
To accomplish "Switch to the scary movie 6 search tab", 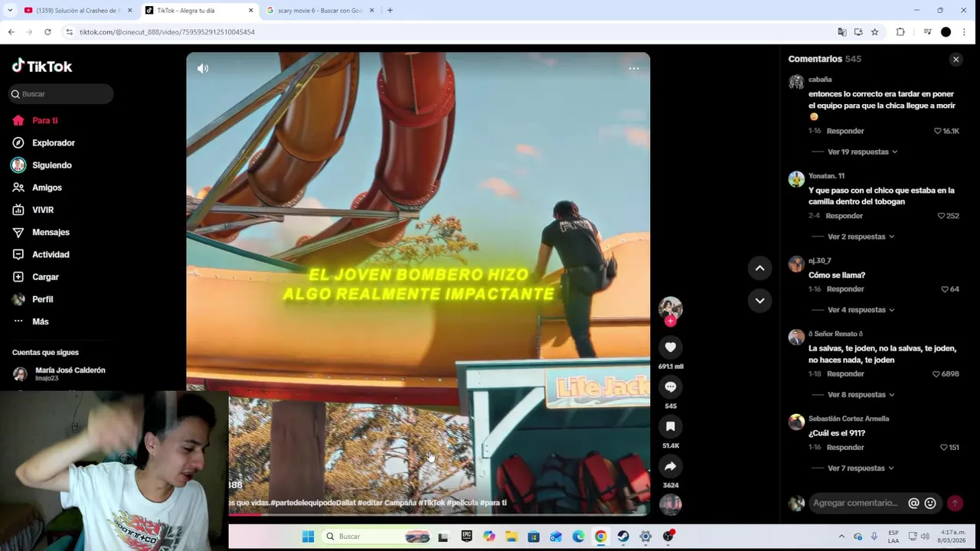I will coord(321,11).
